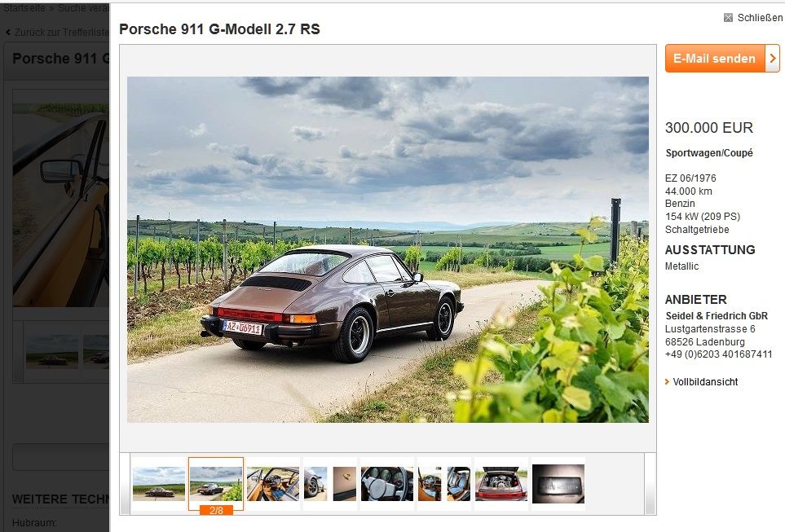The height and width of the screenshot is (532, 785).
Task: Click Seidel & Friedrich GbR provider name
Action: 717,316
